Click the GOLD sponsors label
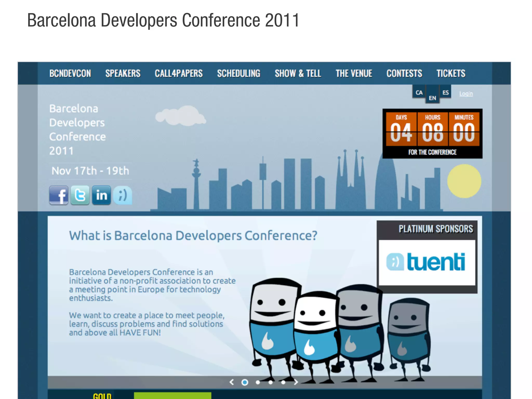 click(x=102, y=396)
